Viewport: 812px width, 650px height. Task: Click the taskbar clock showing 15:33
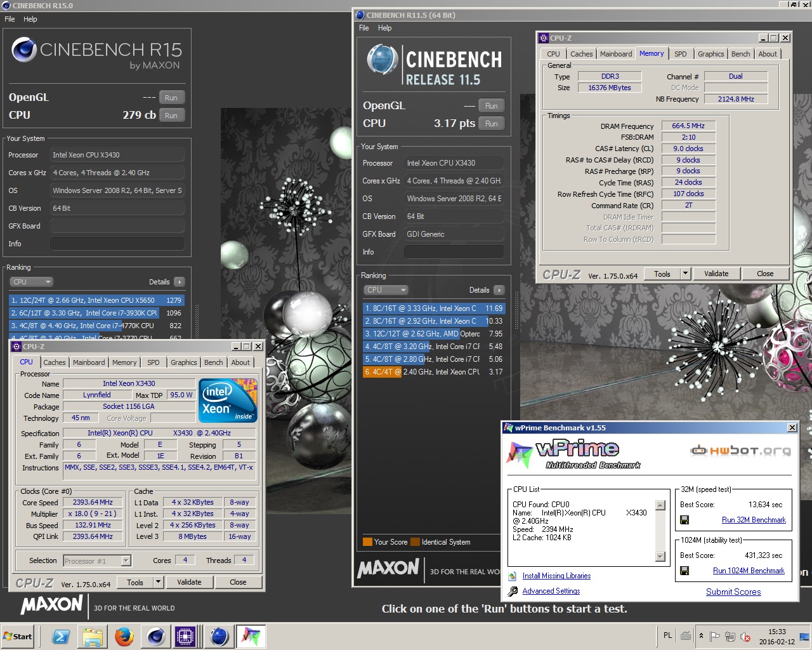click(x=777, y=637)
